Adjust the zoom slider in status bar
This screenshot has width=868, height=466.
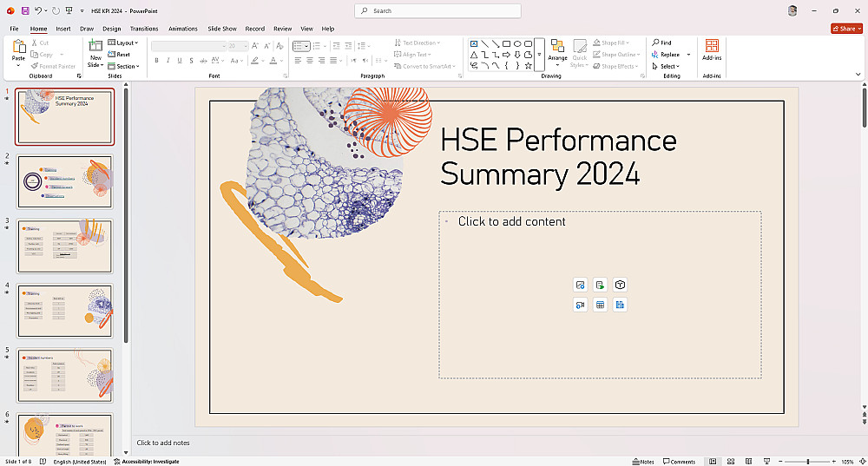(808, 462)
